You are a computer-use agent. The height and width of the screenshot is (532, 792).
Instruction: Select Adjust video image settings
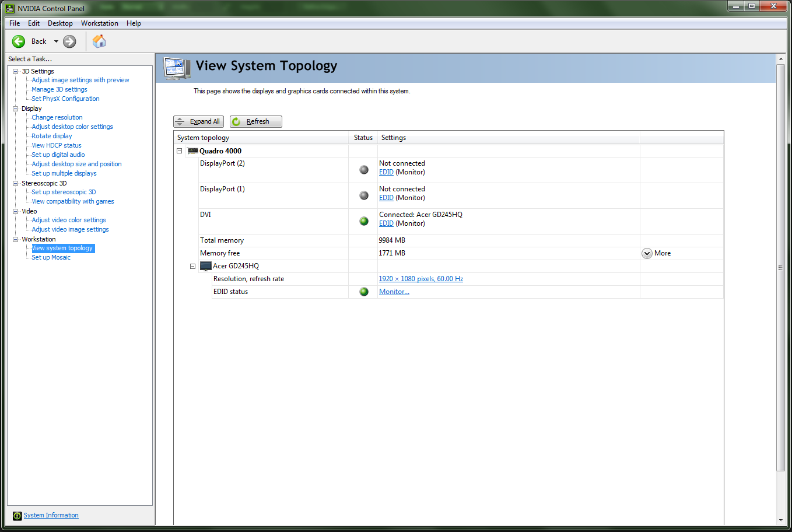70,229
